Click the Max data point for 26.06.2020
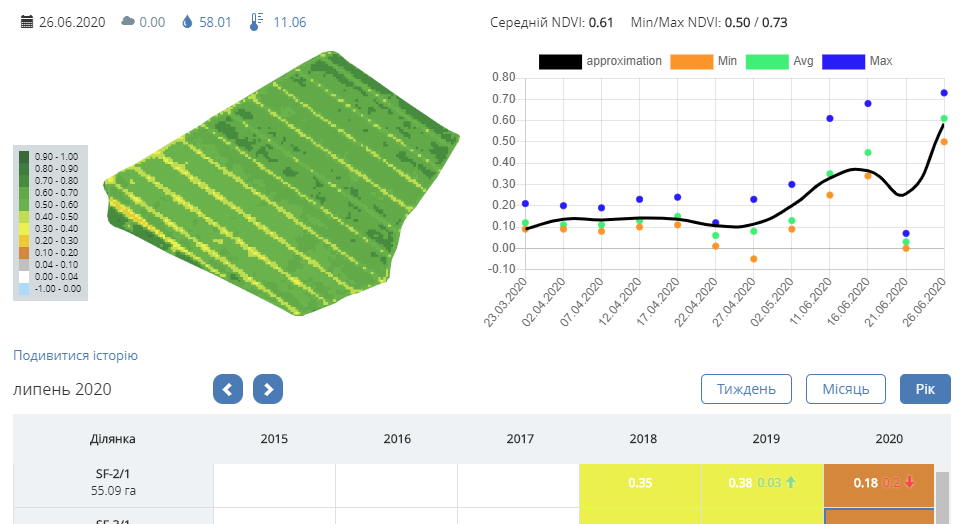This screenshot has width=960, height=524. (x=944, y=93)
